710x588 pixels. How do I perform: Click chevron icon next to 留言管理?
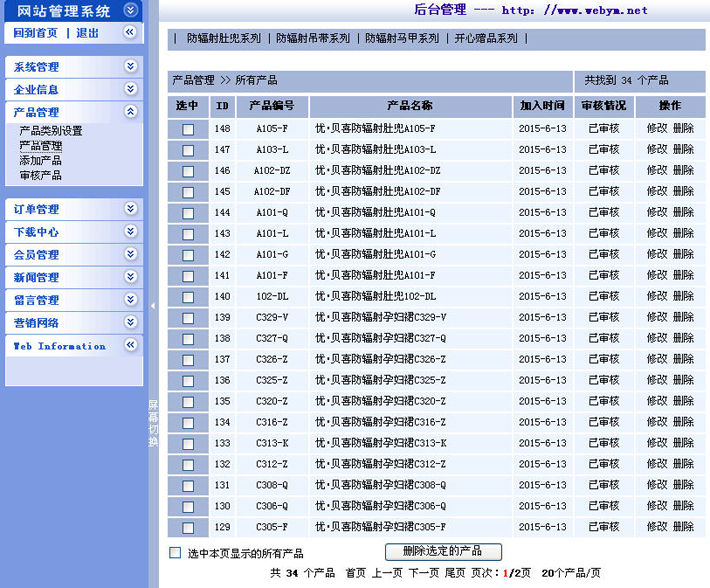click(x=130, y=300)
